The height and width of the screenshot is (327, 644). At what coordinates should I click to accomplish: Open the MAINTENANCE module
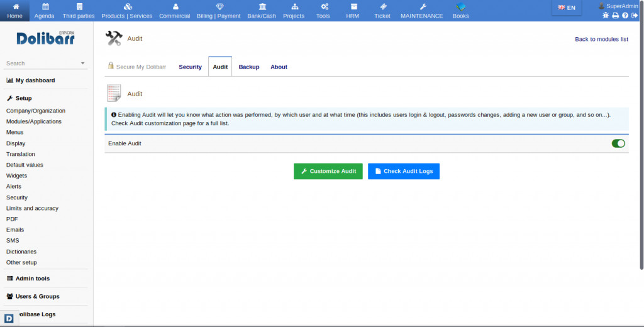coord(422,11)
